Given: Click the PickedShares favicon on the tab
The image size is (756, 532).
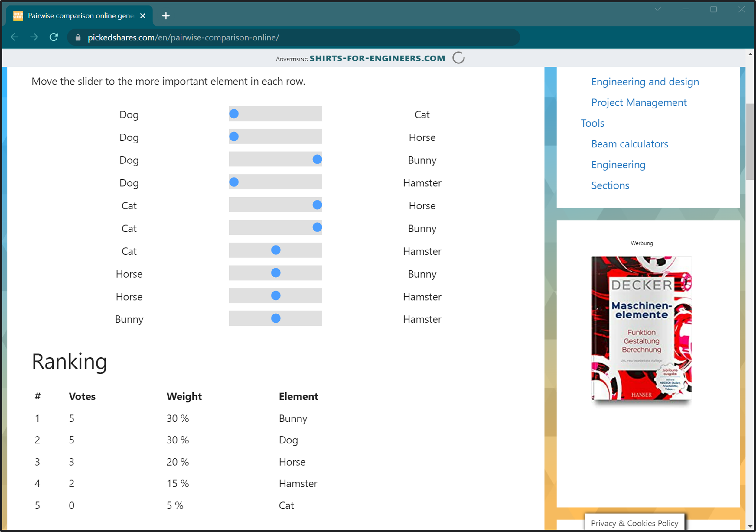Looking at the screenshot, I should point(18,15).
